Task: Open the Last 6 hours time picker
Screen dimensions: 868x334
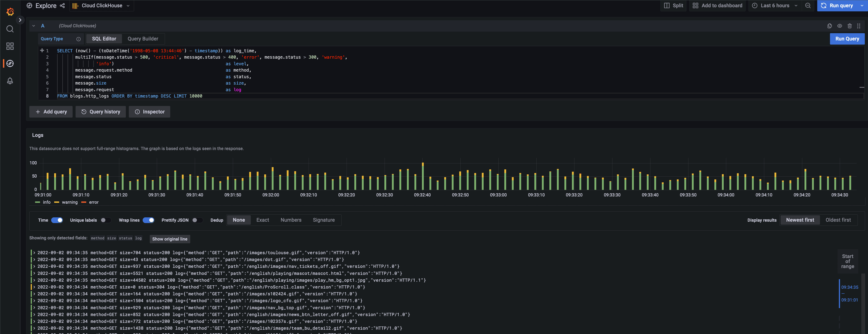Action: tap(775, 6)
